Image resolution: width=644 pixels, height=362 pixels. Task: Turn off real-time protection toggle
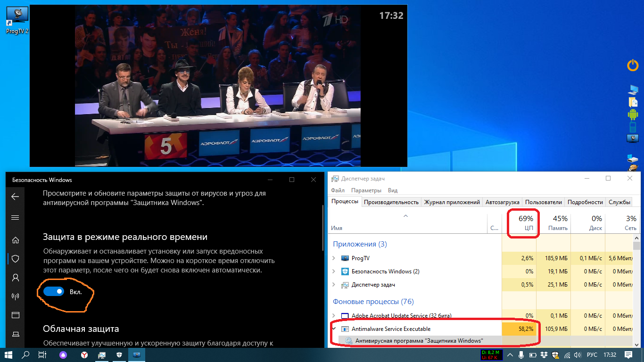pos(53,292)
